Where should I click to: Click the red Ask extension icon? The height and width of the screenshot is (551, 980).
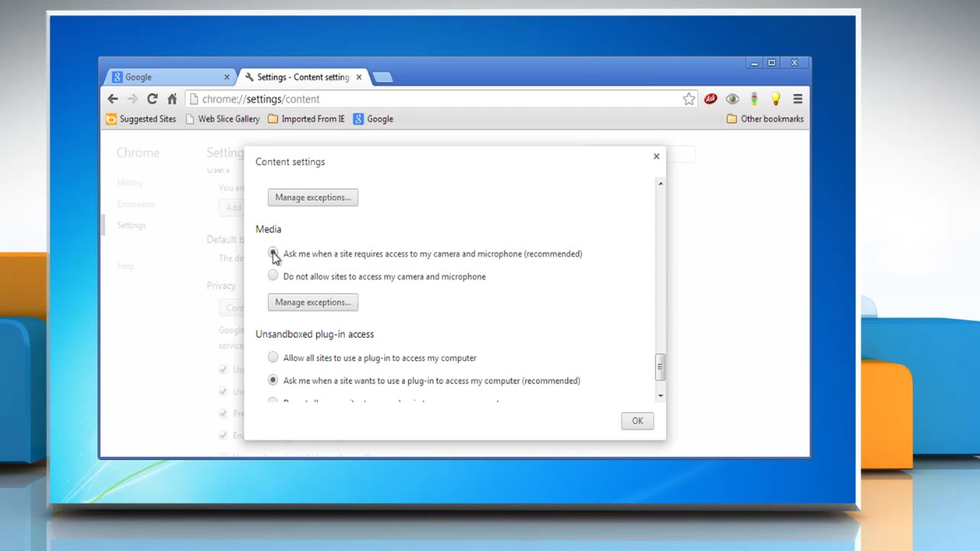pos(710,99)
